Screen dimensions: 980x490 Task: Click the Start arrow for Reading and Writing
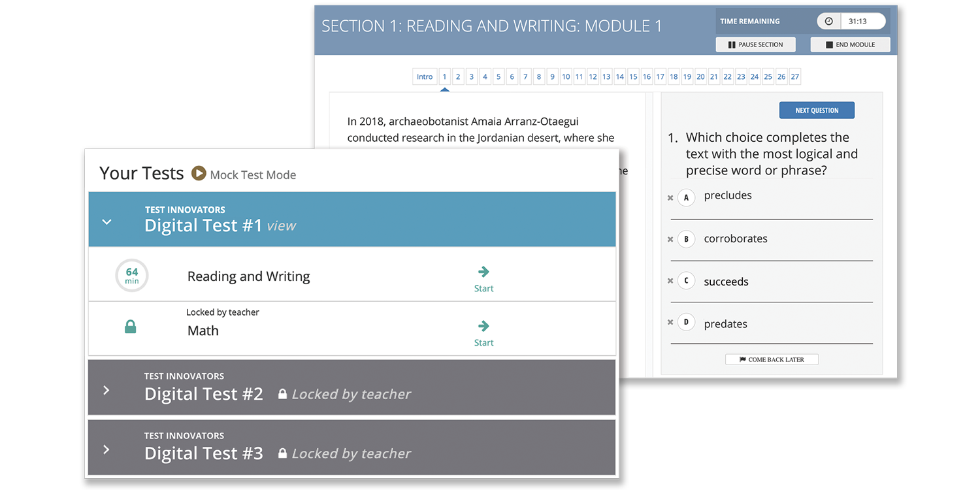(x=483, y=272)
